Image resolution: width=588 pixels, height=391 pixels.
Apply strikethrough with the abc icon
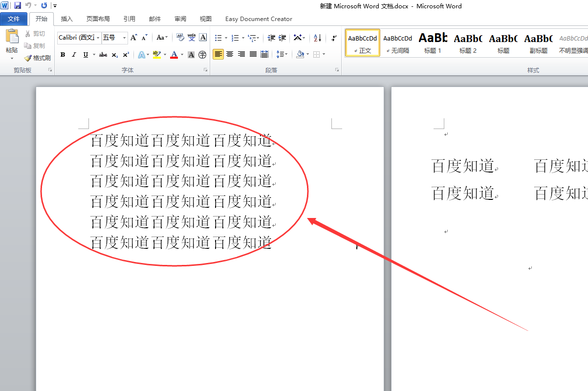point(103,55)
